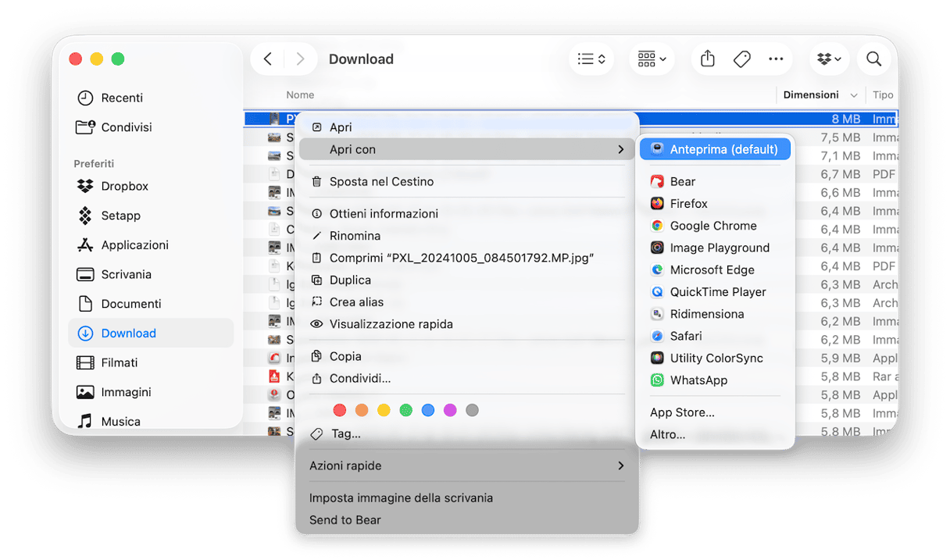Open Musica in the sidebar
Screen dimensions: 950x560
coord(151,421)
